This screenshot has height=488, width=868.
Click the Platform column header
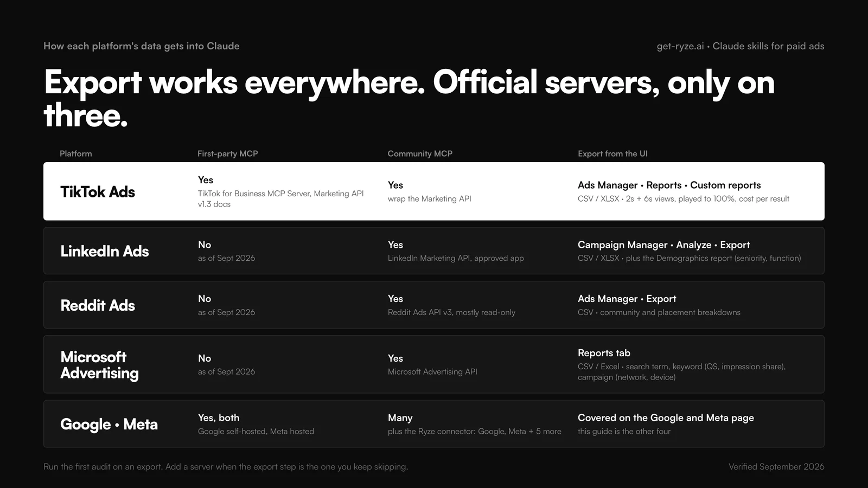76,153
